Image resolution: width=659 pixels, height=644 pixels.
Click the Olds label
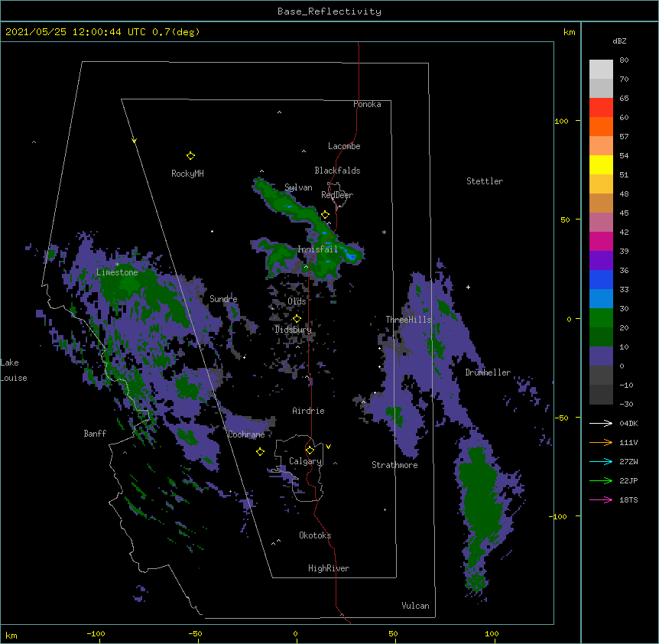click(297, 301)
